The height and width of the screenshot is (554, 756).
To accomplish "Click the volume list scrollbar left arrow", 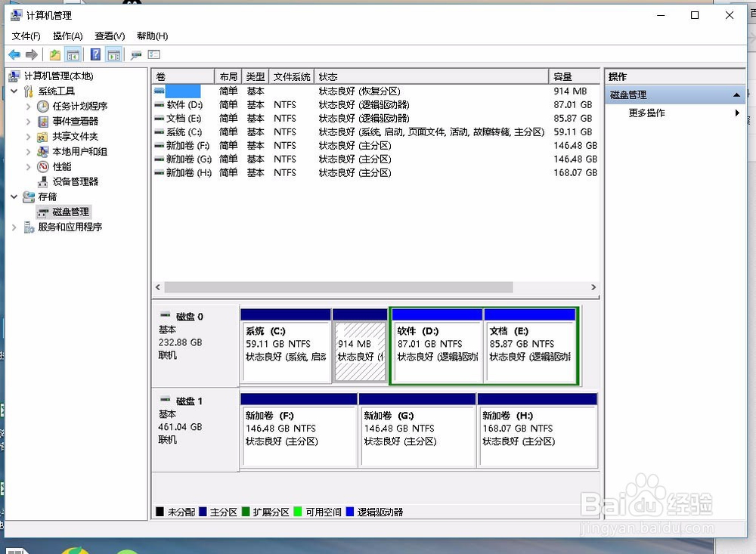I will pos(158,287).
